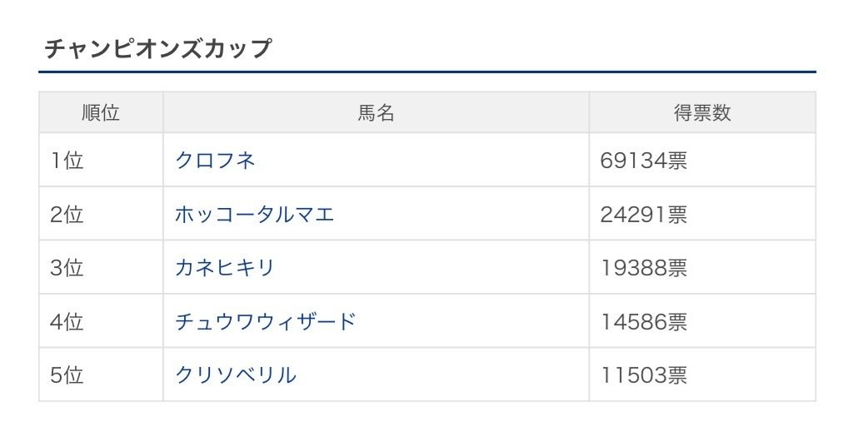The width and height of the screenshot is (868, 436).
Task: Click the 69134票 vote count
Action: coord(644,161)
